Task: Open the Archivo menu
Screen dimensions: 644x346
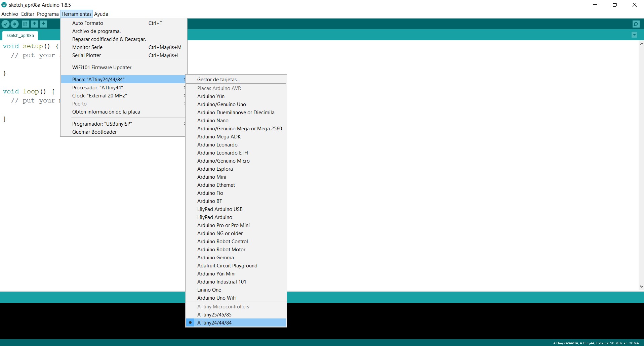Action: pos(10,14)
